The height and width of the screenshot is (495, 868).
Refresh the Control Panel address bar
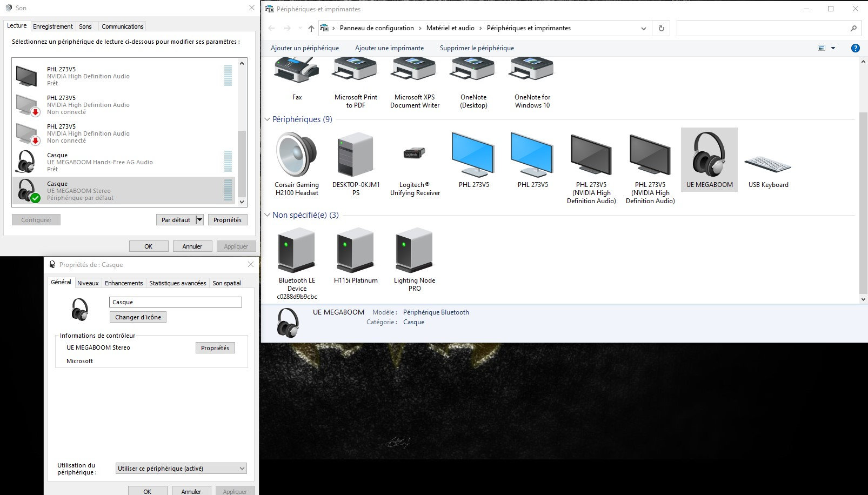click(661, 29)
